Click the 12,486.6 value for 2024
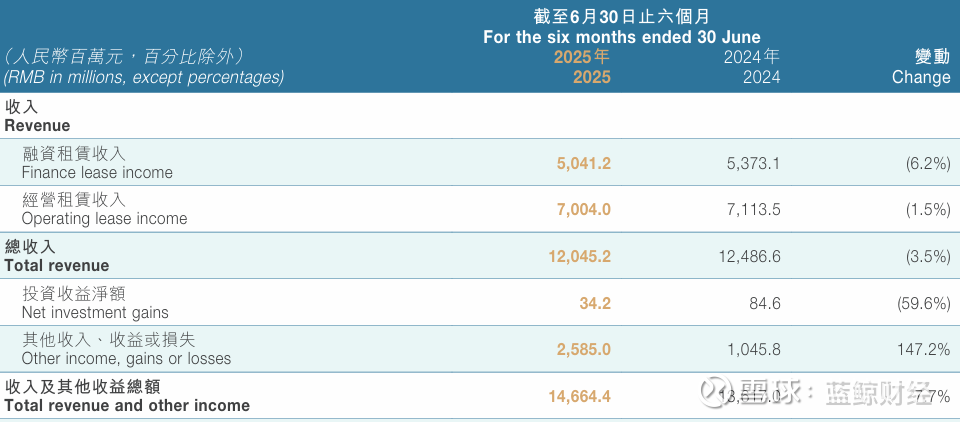This screenshot has width=960, height=422. pos(750,256)
